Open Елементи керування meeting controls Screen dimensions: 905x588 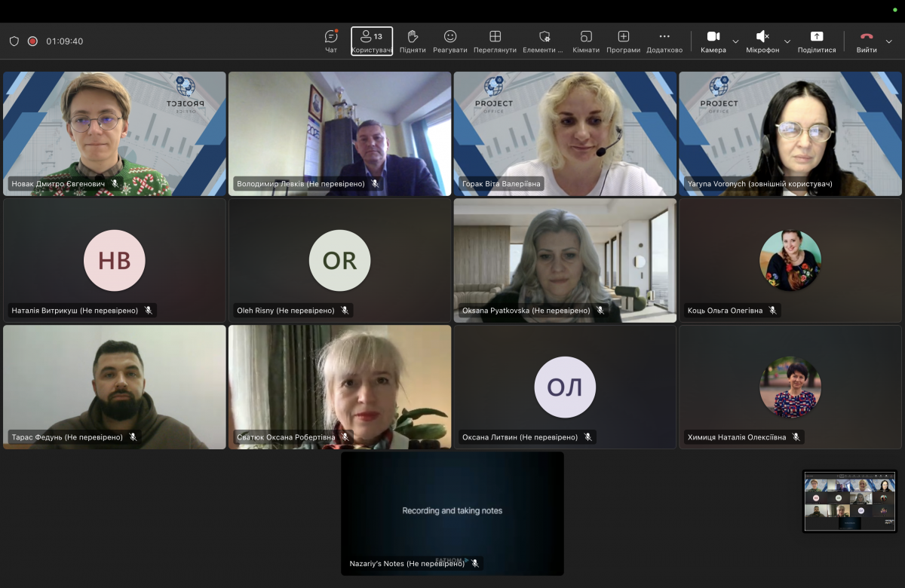pyautogui.click(x=544, y=41)
